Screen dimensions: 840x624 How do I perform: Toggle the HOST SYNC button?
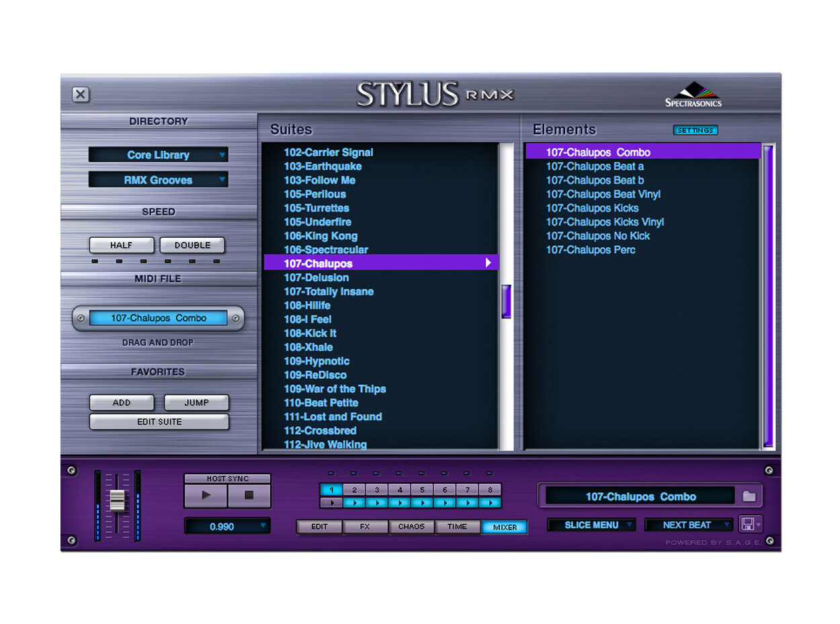pos(227,478)
